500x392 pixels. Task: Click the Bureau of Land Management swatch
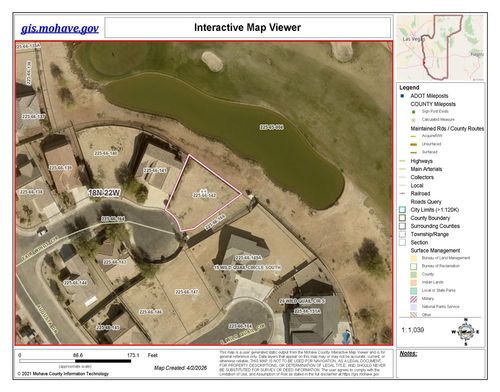pos(413,258)
